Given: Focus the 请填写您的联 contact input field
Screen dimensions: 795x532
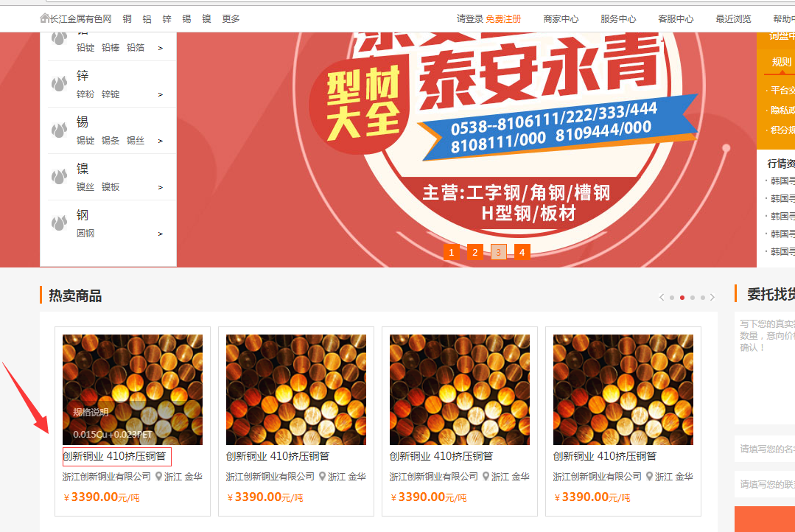Looking at the screenshot, I should 765,484.
